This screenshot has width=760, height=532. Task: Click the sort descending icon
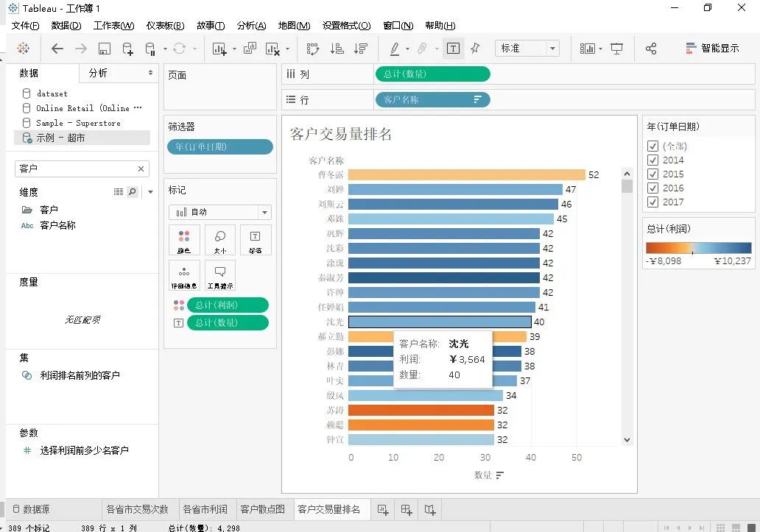361,49
